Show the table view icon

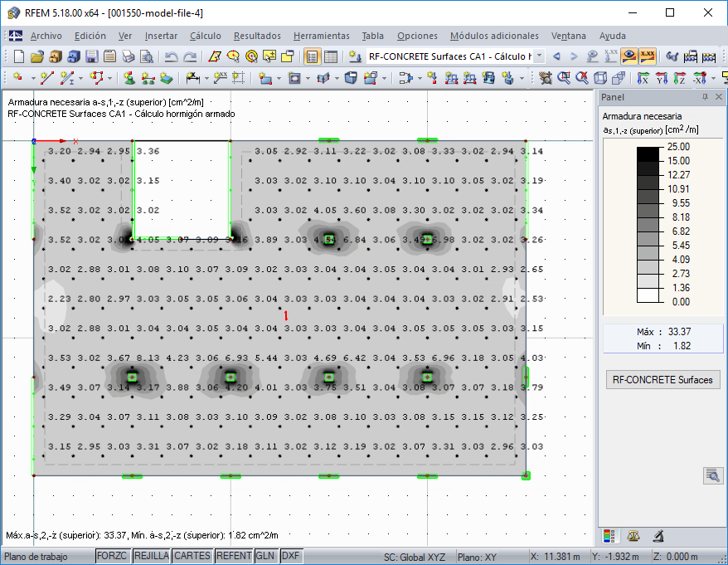pos(331,56)
